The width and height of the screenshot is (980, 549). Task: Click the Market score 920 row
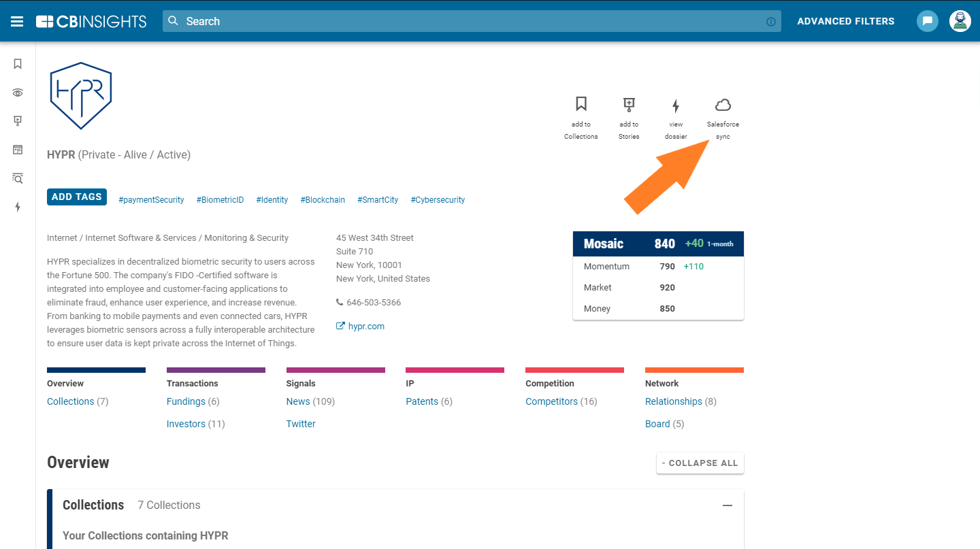coord(658,288)
